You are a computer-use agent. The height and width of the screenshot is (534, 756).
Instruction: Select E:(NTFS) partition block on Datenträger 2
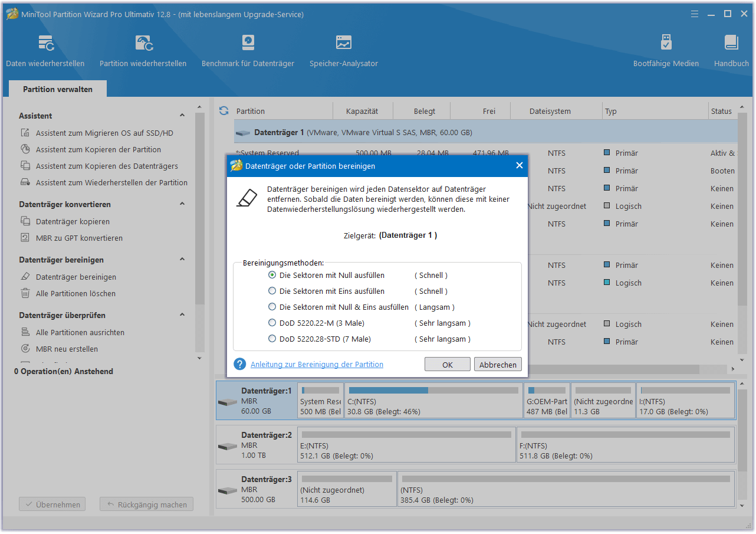point(406,445)
